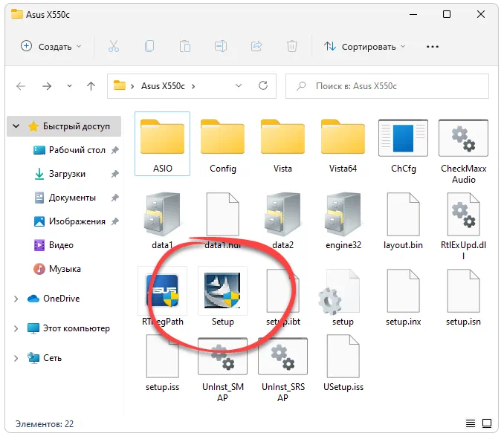Go back with the left arrow

pos(21,86)
